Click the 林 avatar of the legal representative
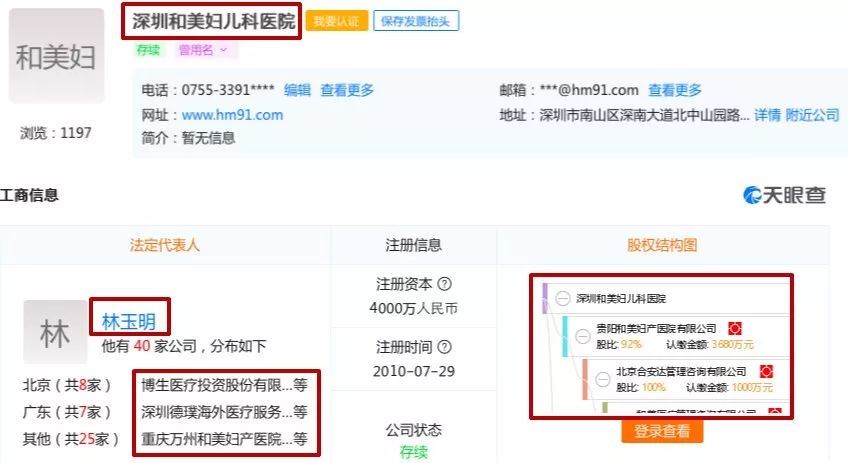Image resolution: width=848 pixels, height=463 pixels. (55, 332)
